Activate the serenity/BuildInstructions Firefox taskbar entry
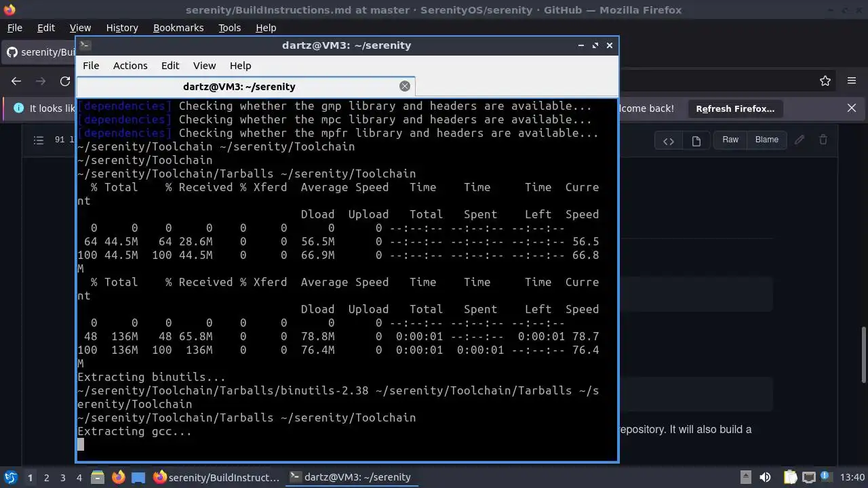Viewport: 868px width, 488px height. coord(217,477)
